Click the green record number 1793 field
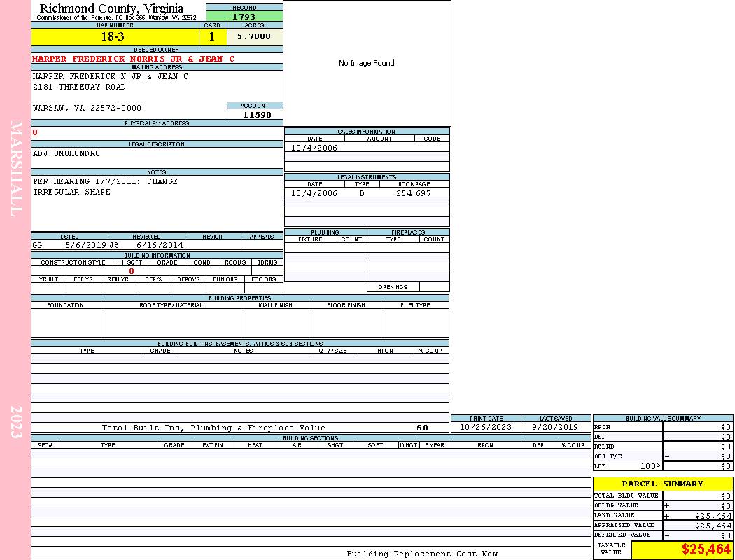Viewport: 735px width, 560px height. pos(244,17)
